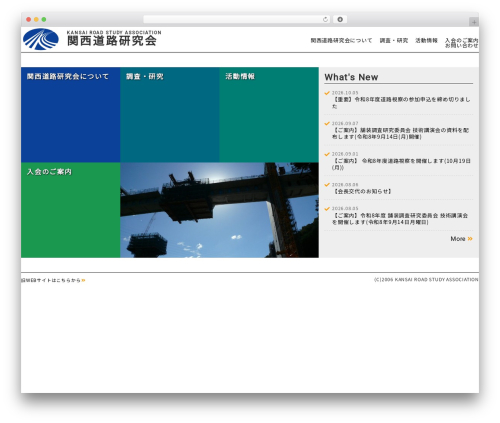Focus the browser address bar

(x=236, y=19)
